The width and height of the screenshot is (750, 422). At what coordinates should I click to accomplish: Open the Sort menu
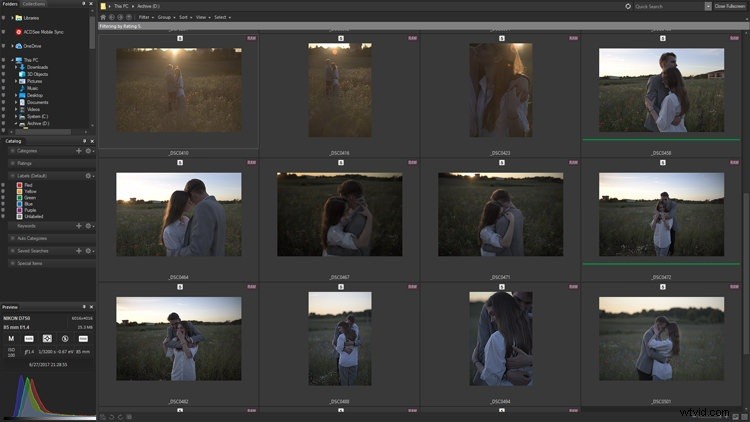tap(185, 17)
